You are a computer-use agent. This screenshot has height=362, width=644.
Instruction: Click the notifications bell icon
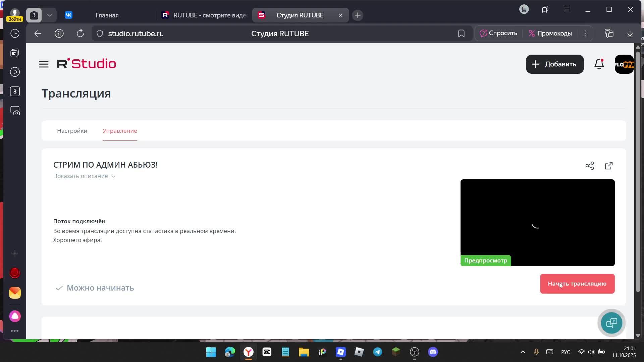tap(599, 64)
